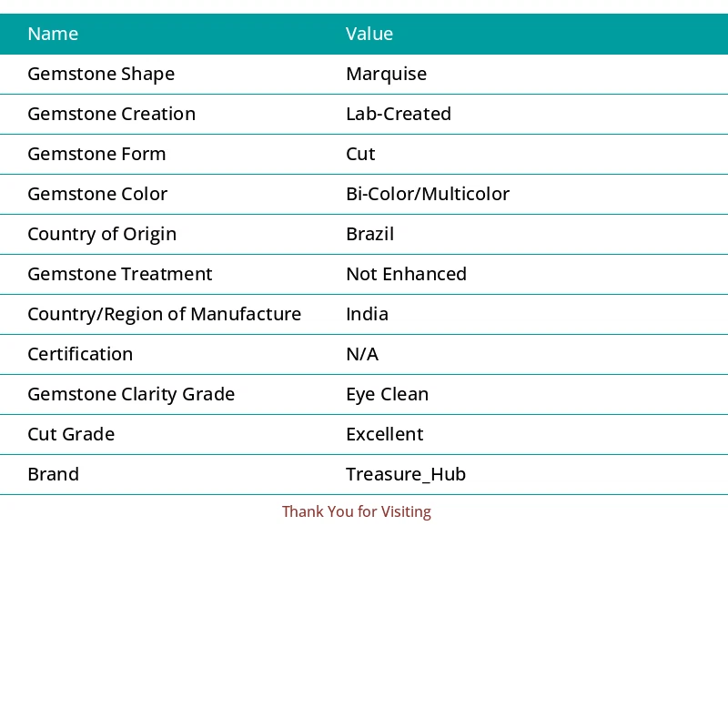
Task: Click the Excellent cut grade value
Action: pos(384,434)
